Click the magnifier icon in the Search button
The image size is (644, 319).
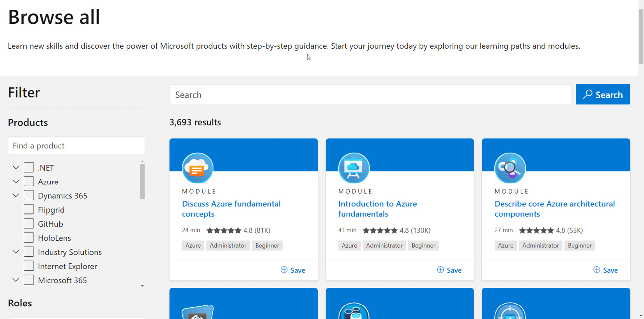[x=587, y=94]
